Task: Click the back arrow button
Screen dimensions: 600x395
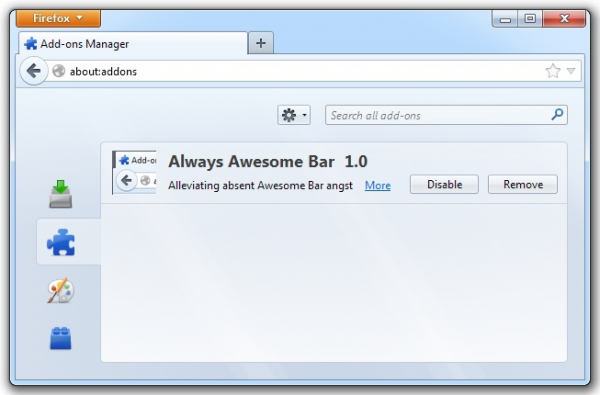Action: tap(34, 71)
